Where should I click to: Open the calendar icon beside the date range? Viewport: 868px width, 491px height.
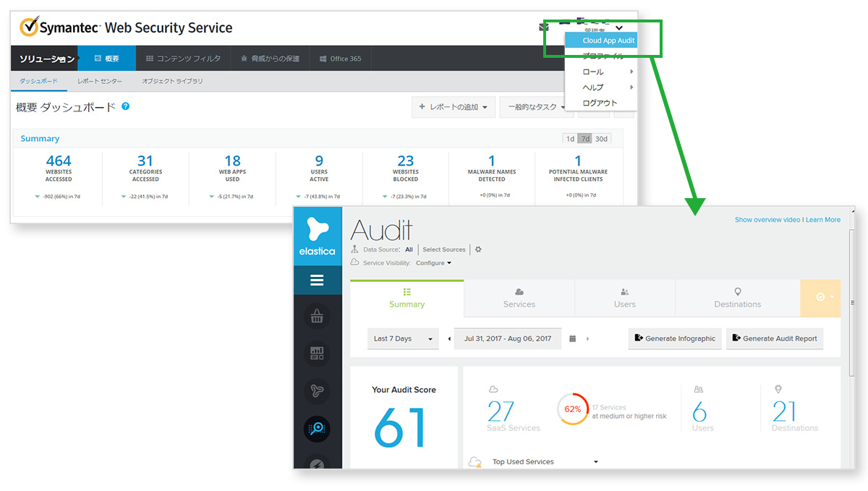pyautogui.click(x=571, y=338)
